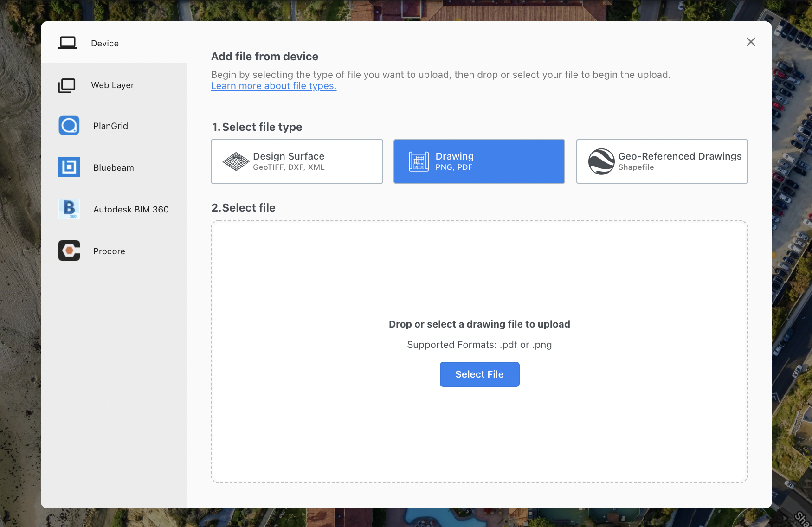Click the Device laptop icon
Image resolution: width=812 pixels, height=527 pixels.
(x=68, y=43)
